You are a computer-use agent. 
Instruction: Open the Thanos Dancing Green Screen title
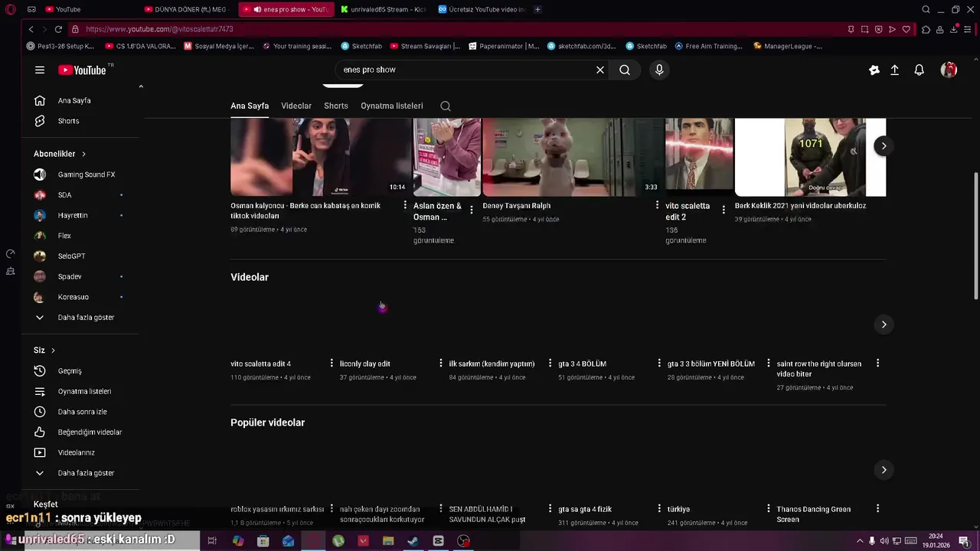coord(814,514)
